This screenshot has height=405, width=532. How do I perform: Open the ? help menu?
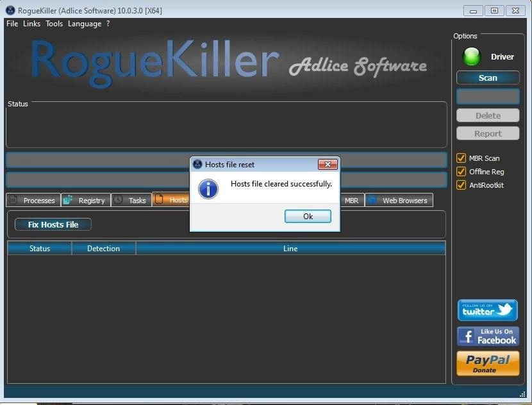pyautogui.click(x=108, y=24)
